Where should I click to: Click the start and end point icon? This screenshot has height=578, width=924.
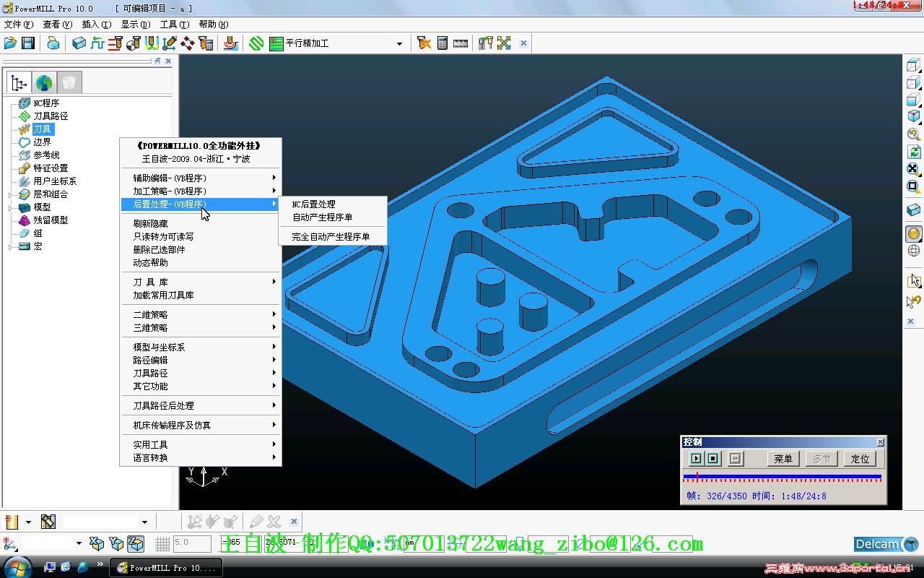coord(134,43)
